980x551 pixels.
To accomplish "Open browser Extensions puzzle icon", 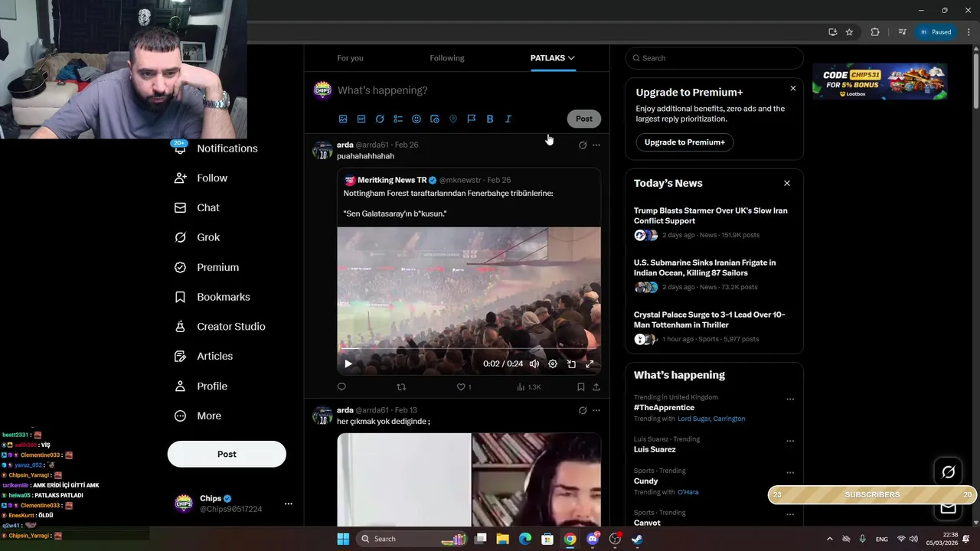I will pos(875,32).
